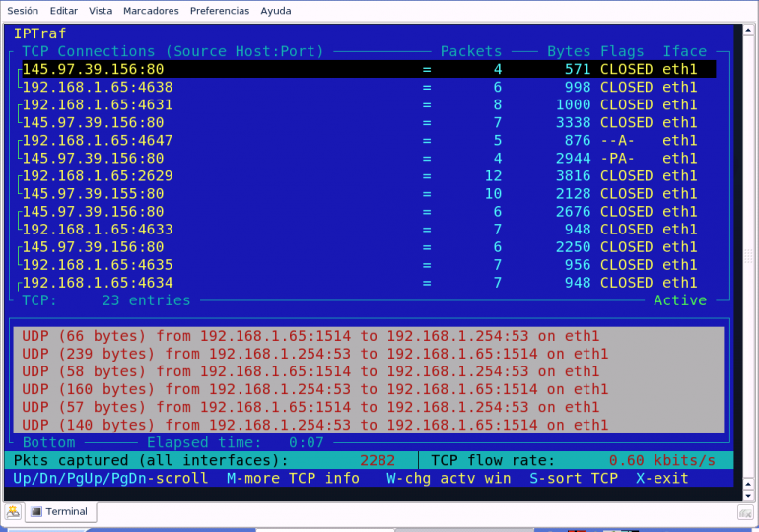Image resolution: width=759 pixels, height=532 pixels.
Task: Click the UDP (57 bytes) log line
Action: pos(310,407)
